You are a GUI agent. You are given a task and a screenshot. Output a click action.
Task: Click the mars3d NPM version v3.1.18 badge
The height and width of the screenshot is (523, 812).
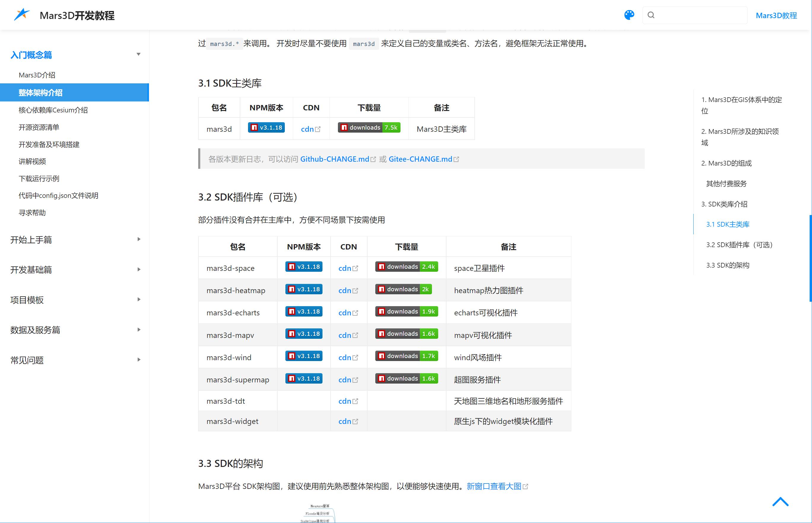pyautogui.click(x=266, y=127)
